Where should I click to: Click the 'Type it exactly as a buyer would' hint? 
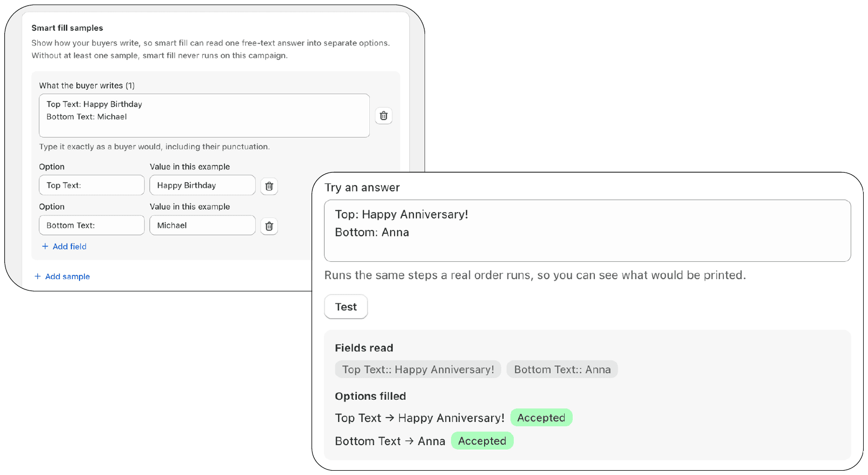[155, 147]
